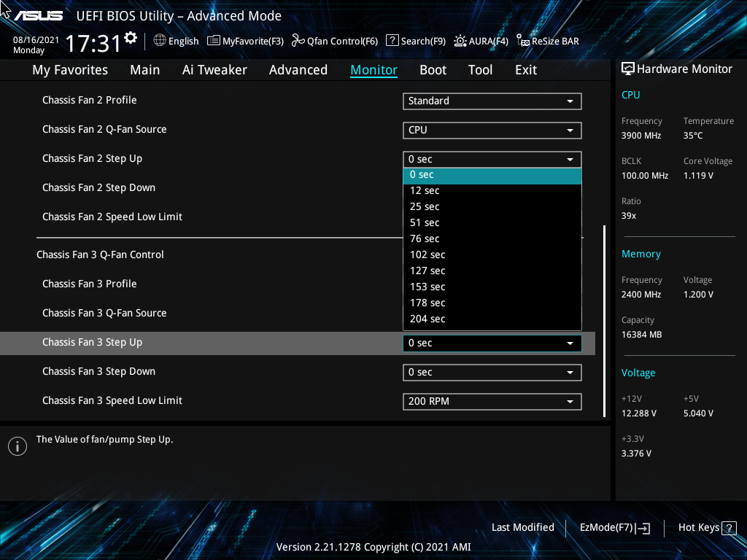The height and width of the screenshot is (560, 747).
Task: Select Chassis Fan 3 Q-Fan Source label
Action: [x=104, y=313]
